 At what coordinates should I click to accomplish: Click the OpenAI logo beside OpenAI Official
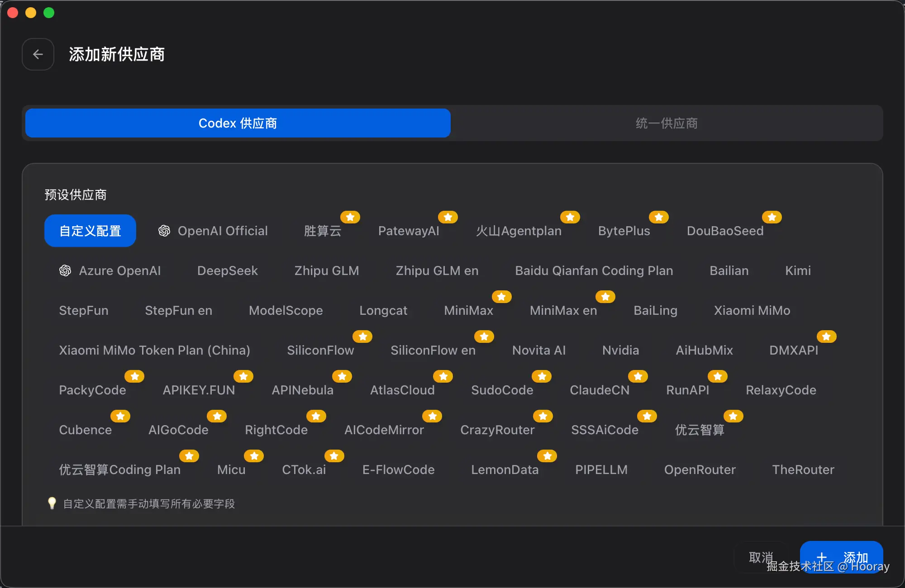[164, 231]
